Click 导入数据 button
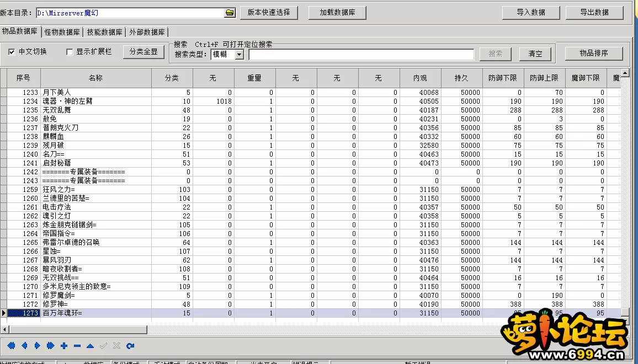 point(531,13)
